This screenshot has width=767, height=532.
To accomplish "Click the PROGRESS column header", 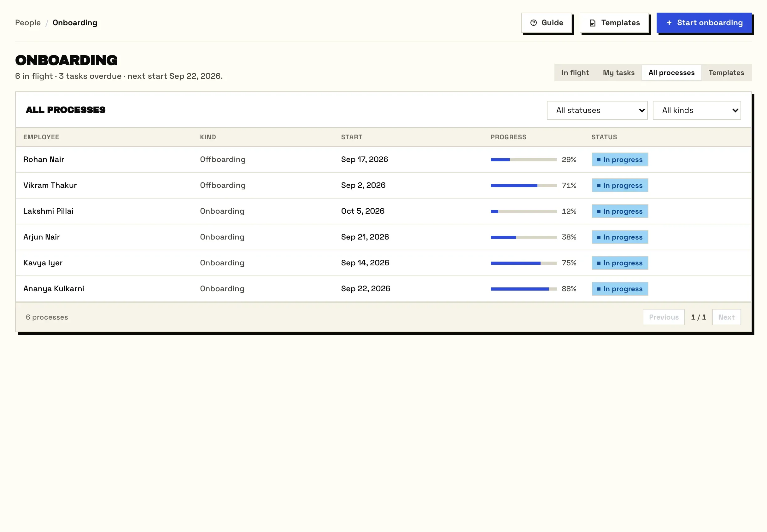I will [x=508, y=137].
